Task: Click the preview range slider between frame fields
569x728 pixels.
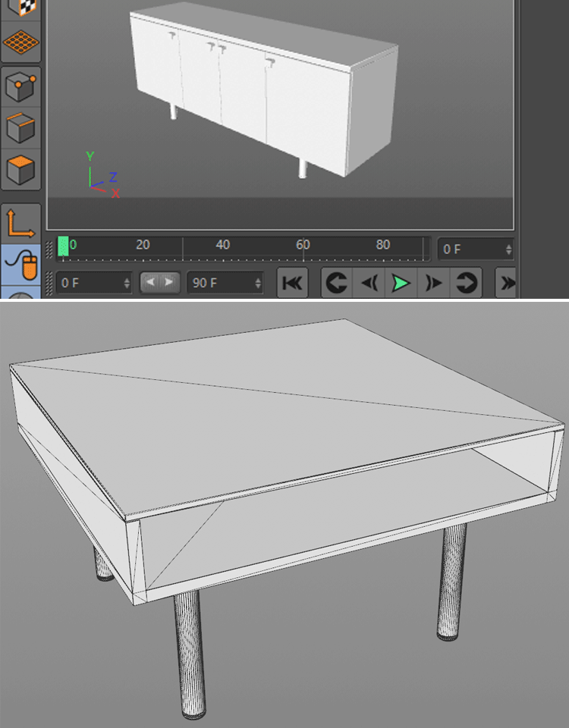Action: coord(160,283)
